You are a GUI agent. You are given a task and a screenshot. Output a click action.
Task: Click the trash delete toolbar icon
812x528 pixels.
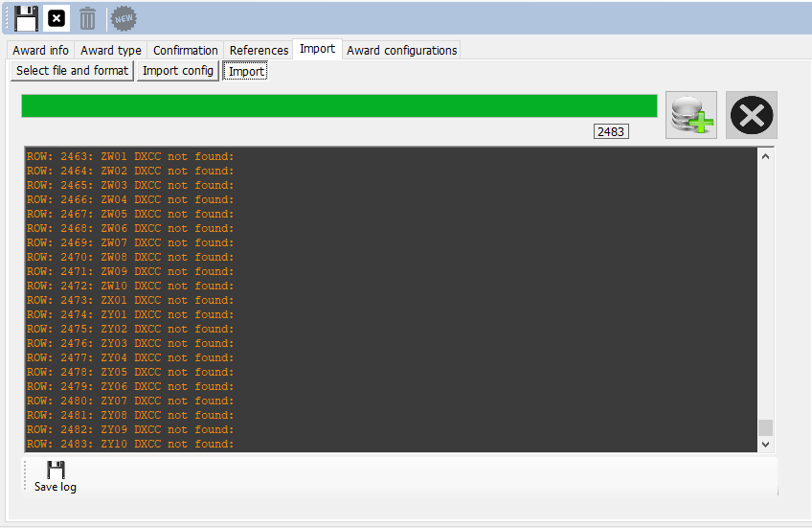pos(87,18)
